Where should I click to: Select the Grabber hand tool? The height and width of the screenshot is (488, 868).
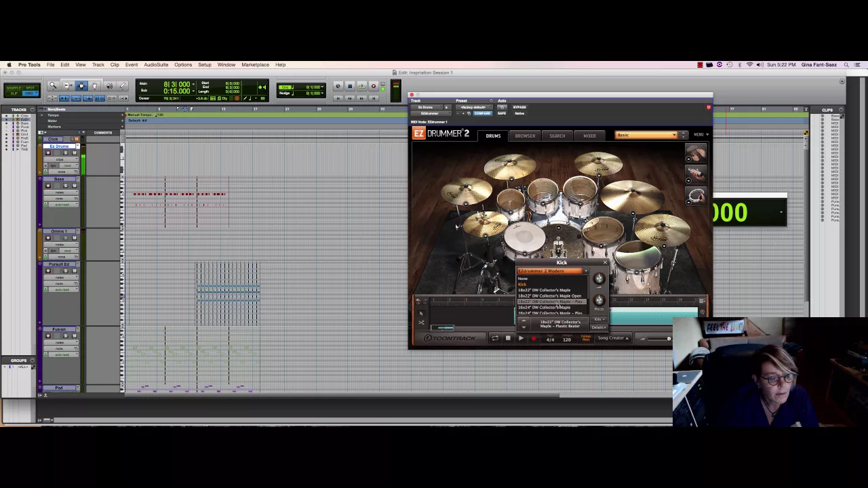95,86
